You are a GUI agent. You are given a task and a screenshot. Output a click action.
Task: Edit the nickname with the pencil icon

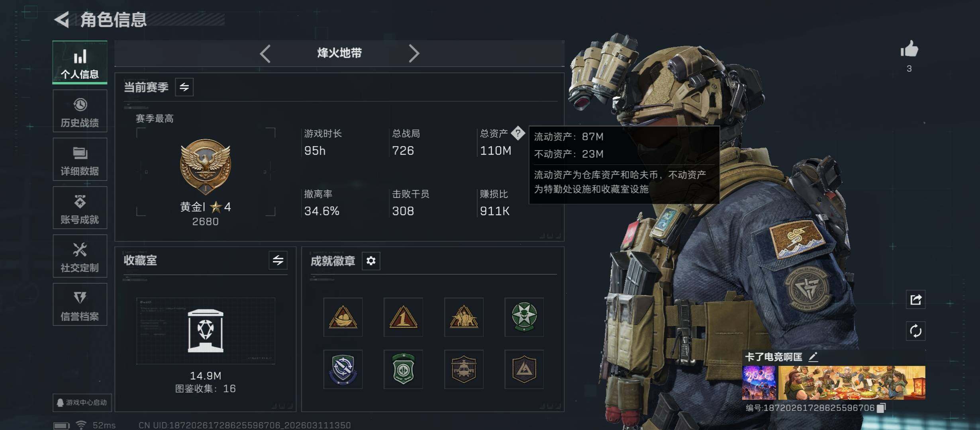(813, 357)
